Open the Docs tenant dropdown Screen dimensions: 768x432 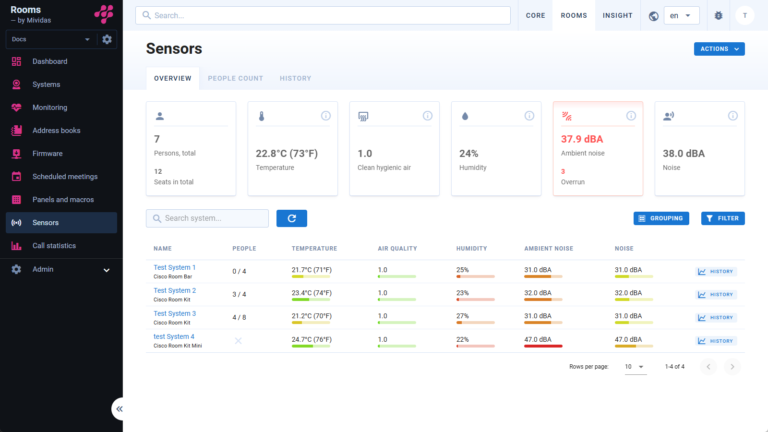pyautogui.click(x=49, y=39)
